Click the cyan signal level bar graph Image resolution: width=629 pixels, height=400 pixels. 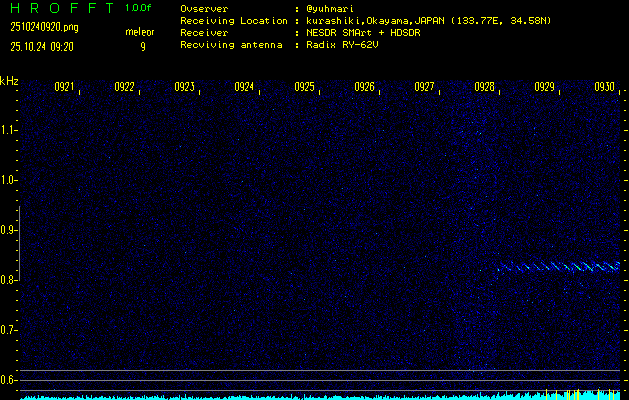(x=320, y=396)
